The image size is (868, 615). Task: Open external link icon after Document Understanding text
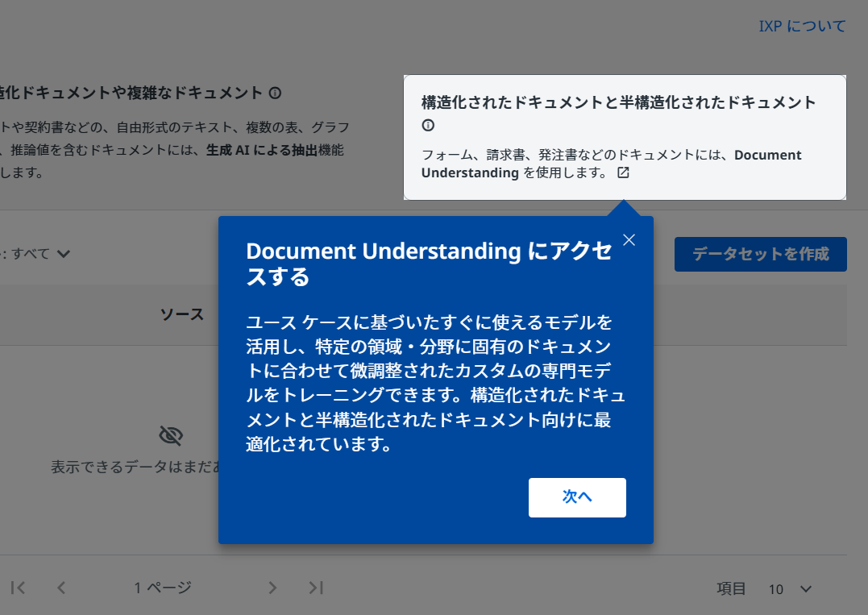click(x=623, y=172)
